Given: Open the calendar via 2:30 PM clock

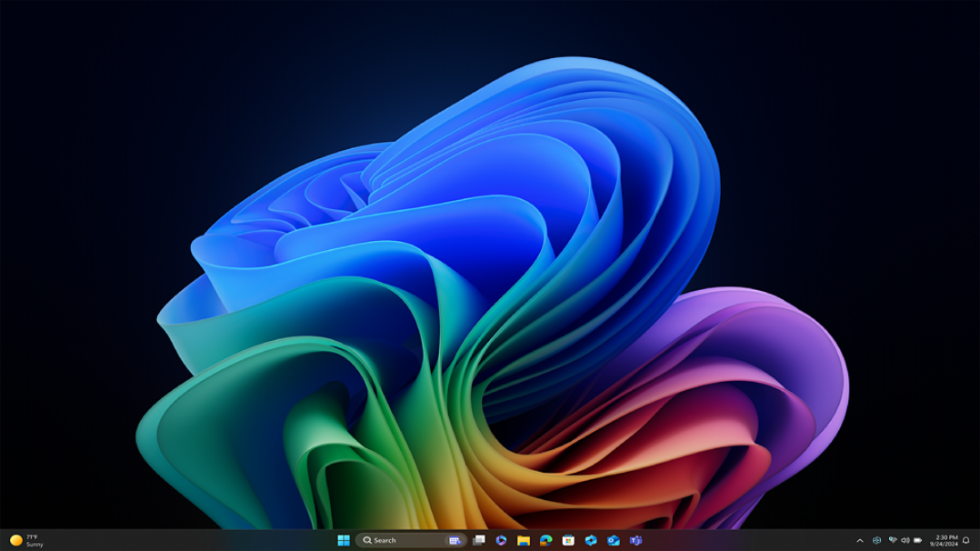Looking at the screenshot, I should coord(944,540).
